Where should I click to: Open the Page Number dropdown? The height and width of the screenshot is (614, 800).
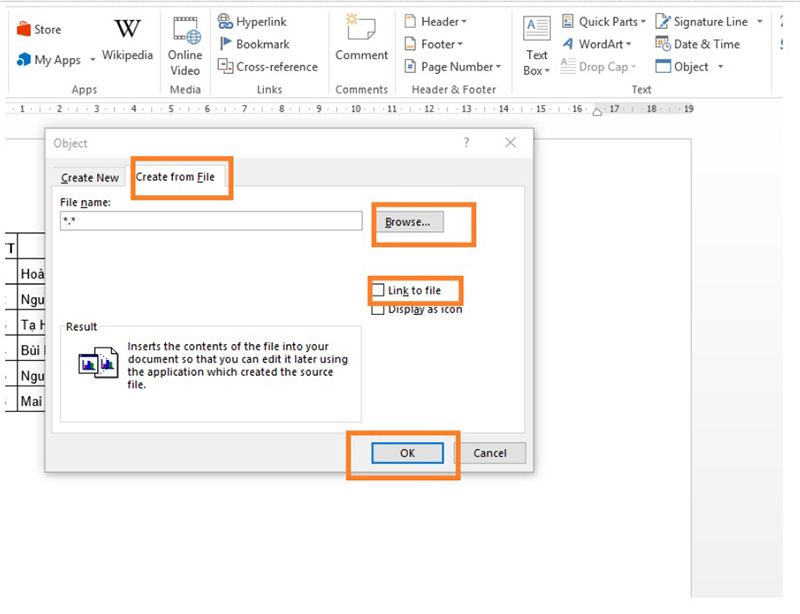point(453,66)
